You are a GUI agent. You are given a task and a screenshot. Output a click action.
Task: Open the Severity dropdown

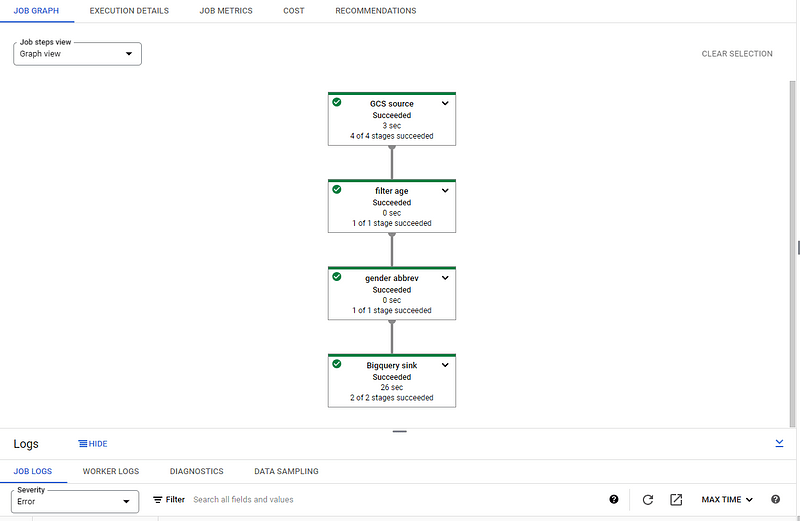(75, 500)
